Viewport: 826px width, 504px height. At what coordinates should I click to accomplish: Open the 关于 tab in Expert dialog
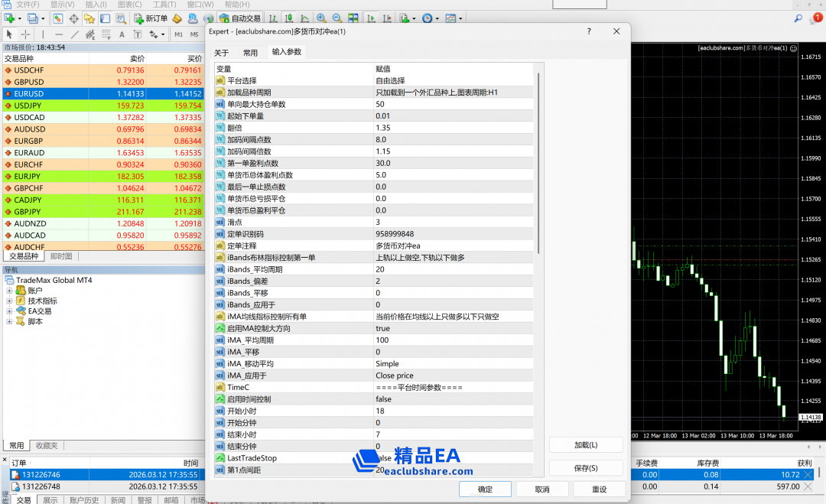click(221, 53)
